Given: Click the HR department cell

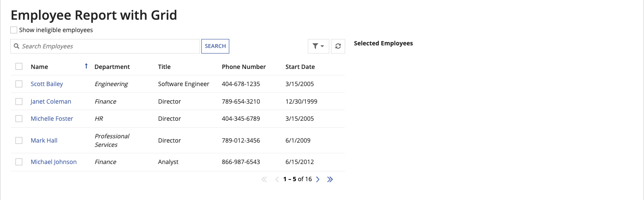Looking at the screenshot, I should pyautogui.click(x=99, y=119).
